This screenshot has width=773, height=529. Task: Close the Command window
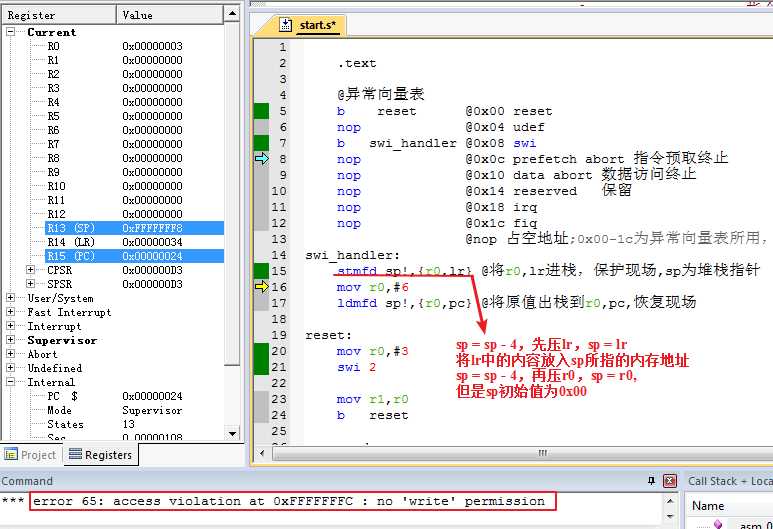click(669, 481)
